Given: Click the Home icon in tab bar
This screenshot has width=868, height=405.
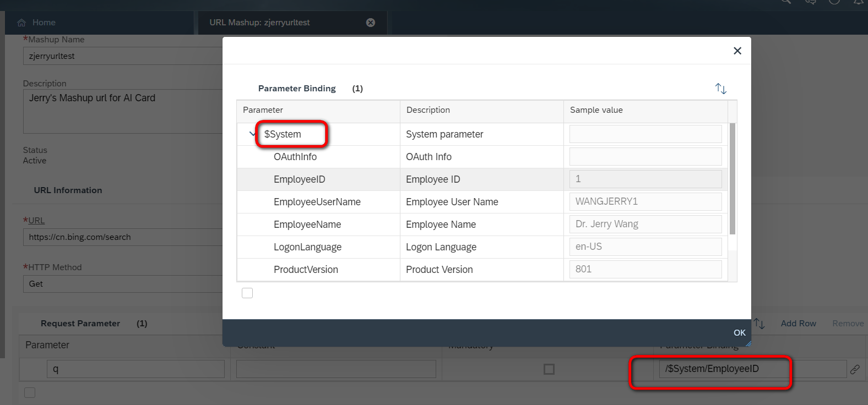Looking at the screenshot, I should 21,23.
